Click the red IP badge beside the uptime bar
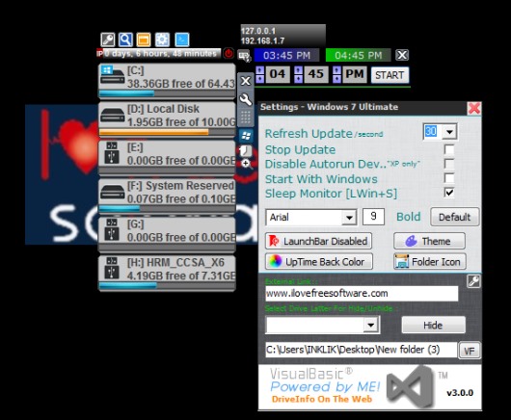 [x=99, y=53]
